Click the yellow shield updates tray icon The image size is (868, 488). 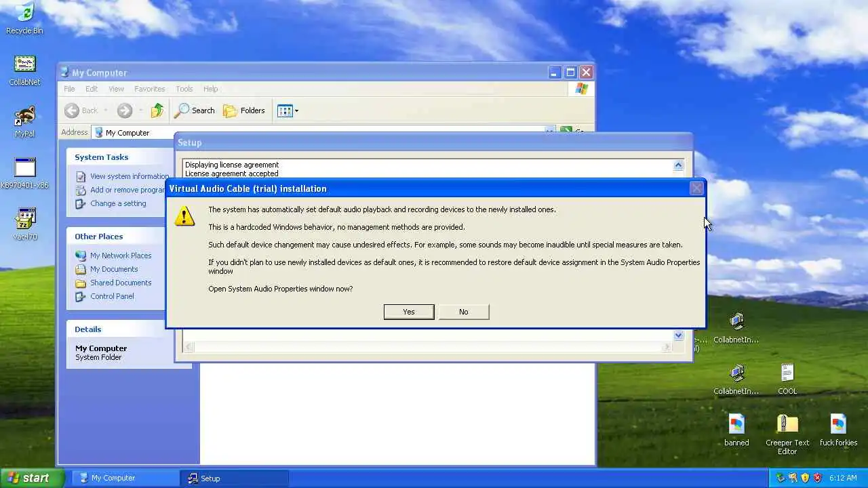point(805,478)
